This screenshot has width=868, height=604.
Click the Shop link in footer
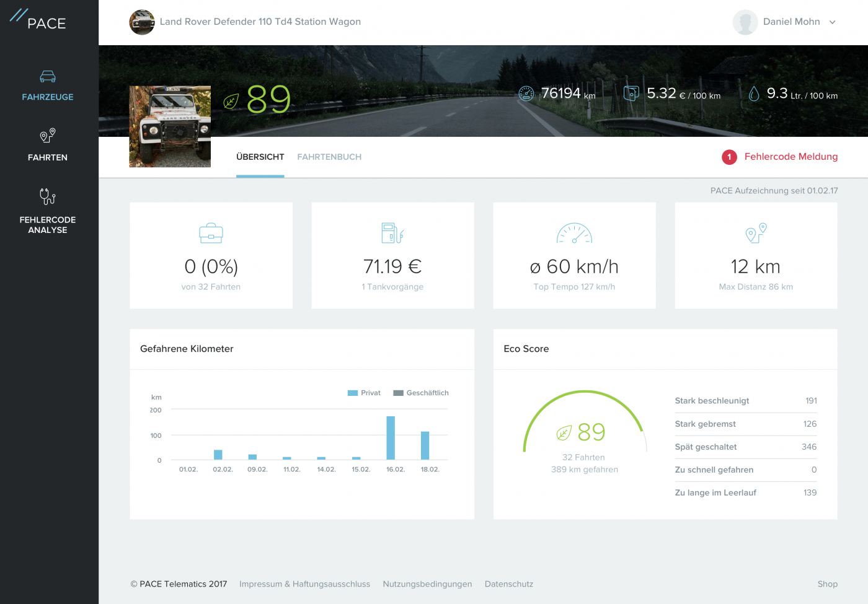827,584
